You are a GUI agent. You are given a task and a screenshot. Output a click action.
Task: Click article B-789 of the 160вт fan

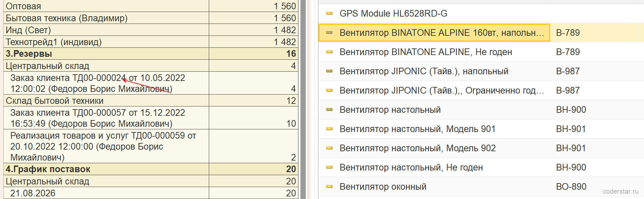pyautogui.click(x=568, y=33)
